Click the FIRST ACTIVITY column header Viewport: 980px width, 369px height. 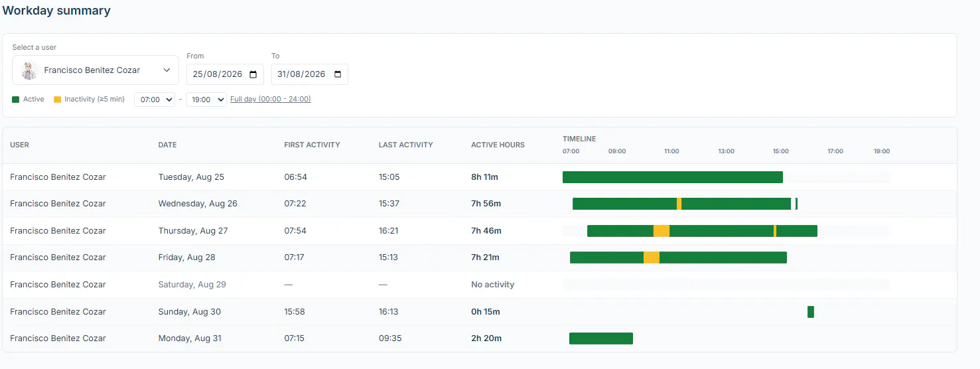312,145
